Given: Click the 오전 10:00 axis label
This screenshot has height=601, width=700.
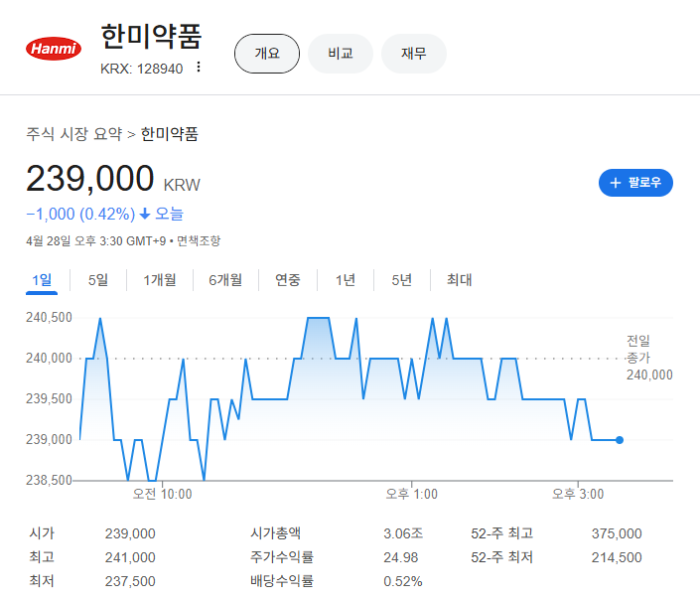Looking at the screenshot, I should click(x=163, y=495).
